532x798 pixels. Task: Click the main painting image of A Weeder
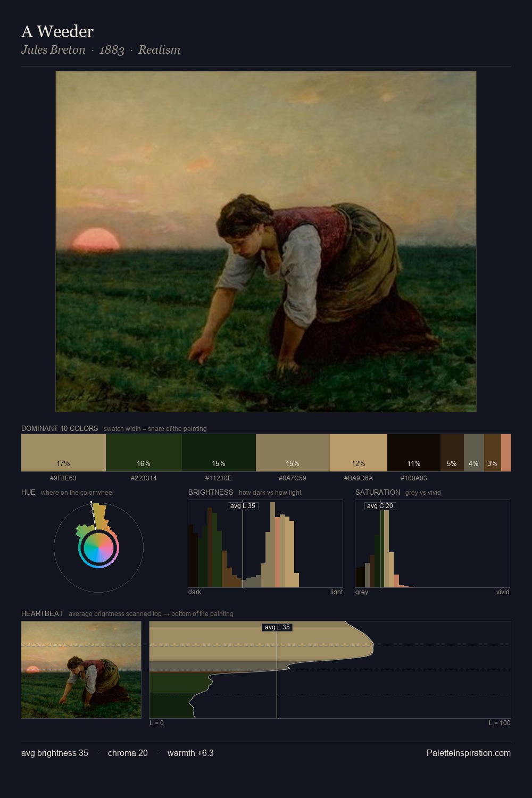pyautogui.click(x=266, y=242)
